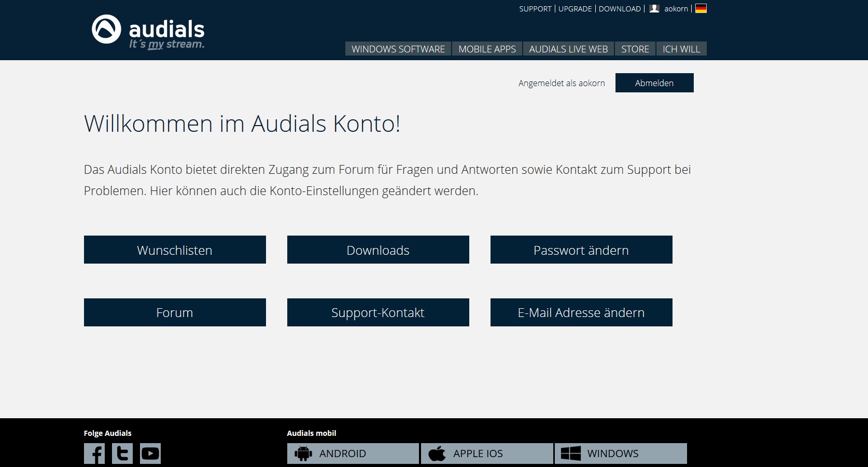Open the APPLE IOS mobile app button
The image size is (868, 467).
(x=487, y=454)
